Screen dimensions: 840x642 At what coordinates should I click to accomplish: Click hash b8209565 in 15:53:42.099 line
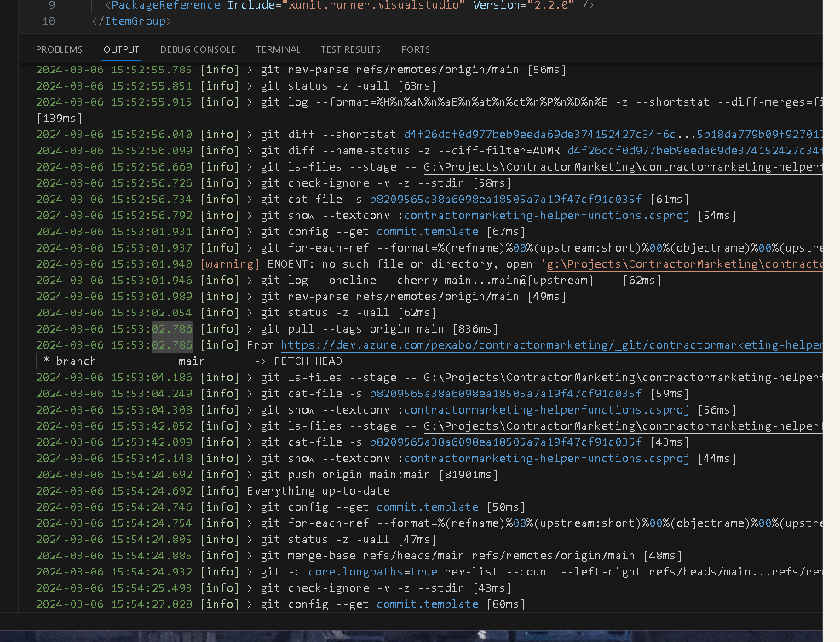pyautogui.click(x=505, y=442)
